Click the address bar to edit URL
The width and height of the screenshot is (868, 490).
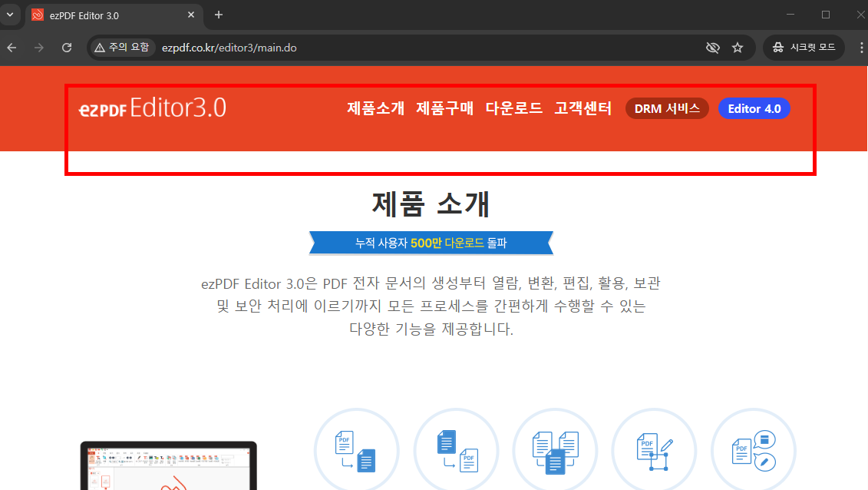click(307, 47)
